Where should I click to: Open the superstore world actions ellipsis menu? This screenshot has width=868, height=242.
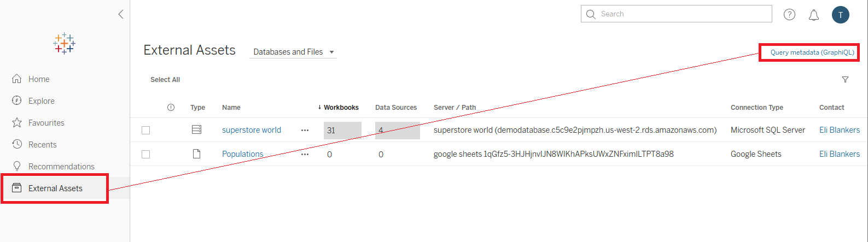click(x=305, y=130)
